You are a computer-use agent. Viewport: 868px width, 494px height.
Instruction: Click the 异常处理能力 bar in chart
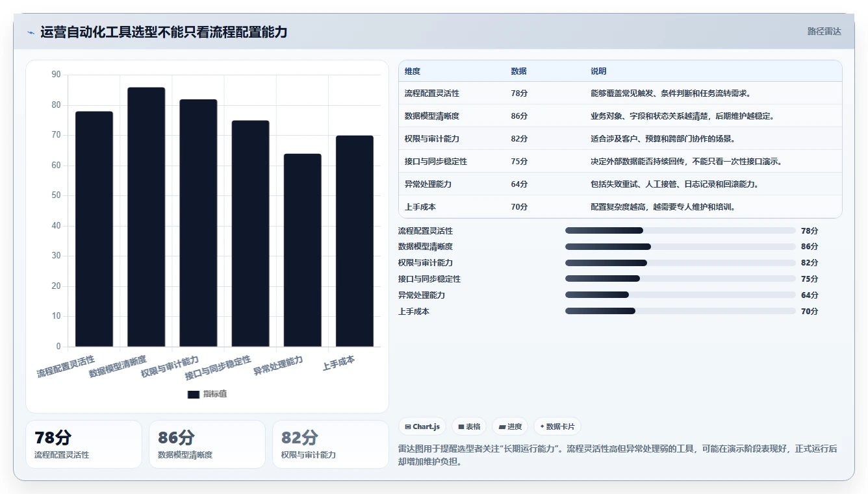pyautogui.click(x=303, y=250)
